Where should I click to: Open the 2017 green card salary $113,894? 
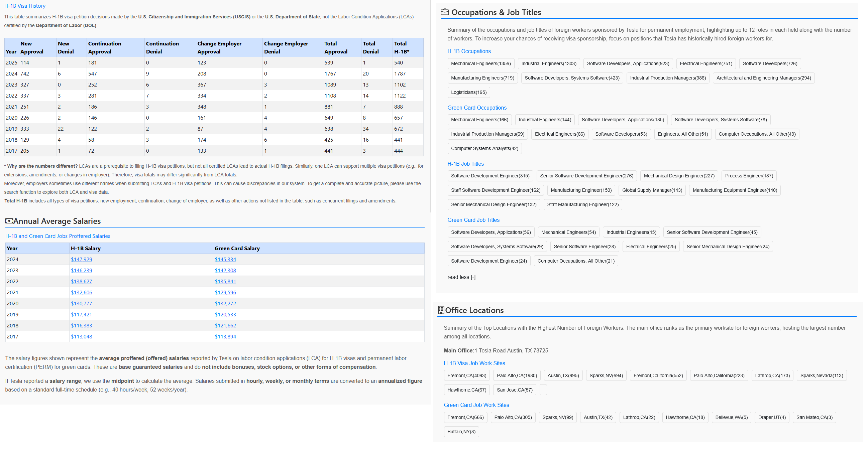point(225,337)
